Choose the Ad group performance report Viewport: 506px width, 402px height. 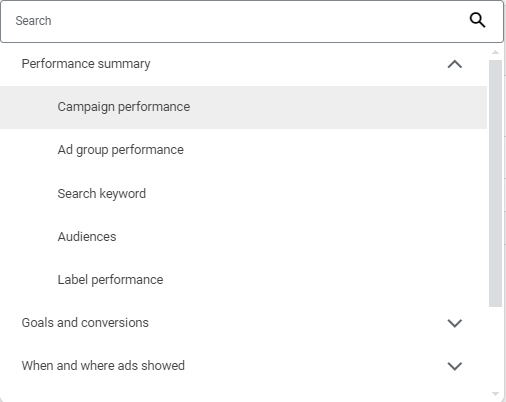click(x=120, y=150)
